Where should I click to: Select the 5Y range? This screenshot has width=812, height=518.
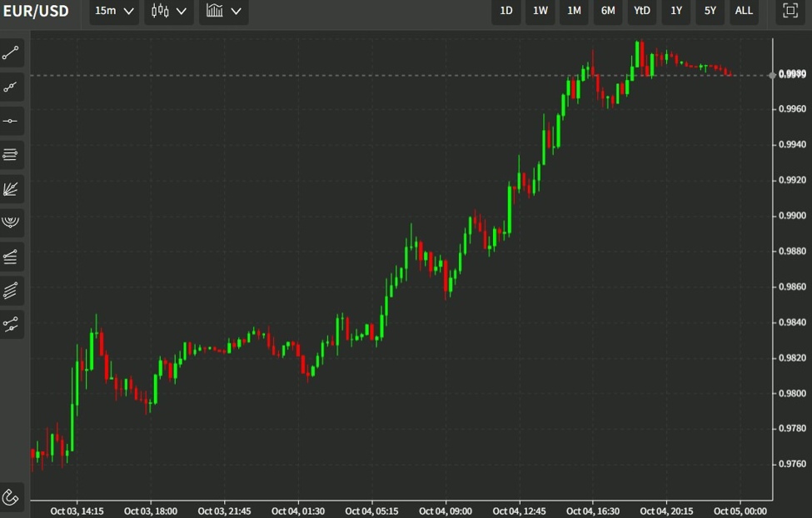710,11
